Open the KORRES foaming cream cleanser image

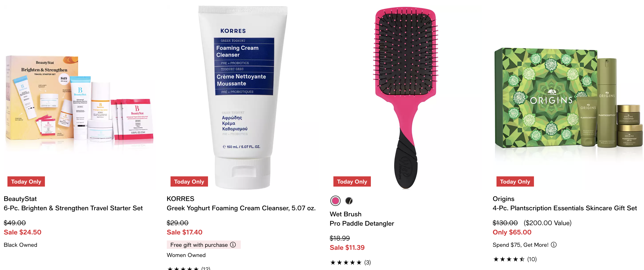(242, 97)
